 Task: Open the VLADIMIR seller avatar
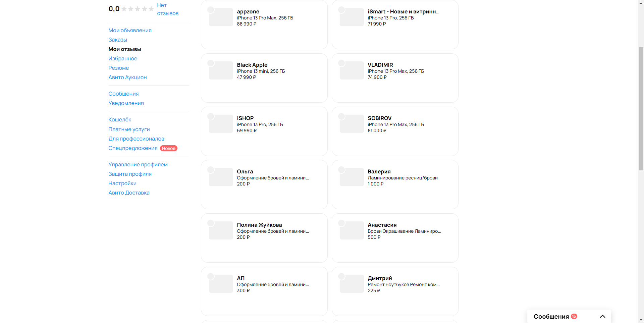[341, 63]
